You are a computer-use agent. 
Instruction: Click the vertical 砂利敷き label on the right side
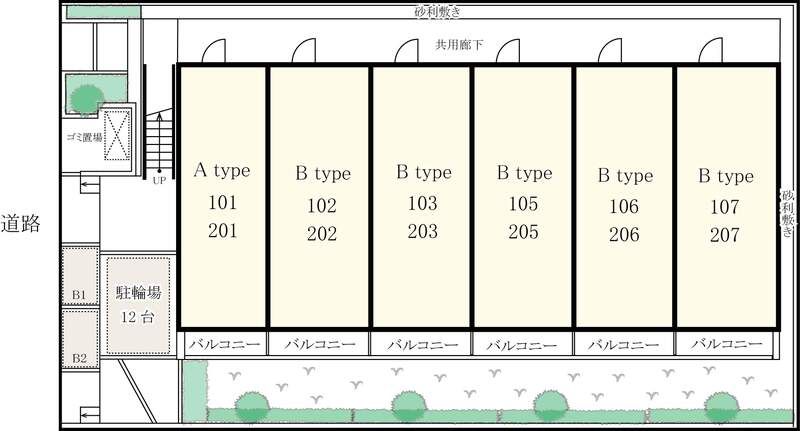tap(788, 213)
